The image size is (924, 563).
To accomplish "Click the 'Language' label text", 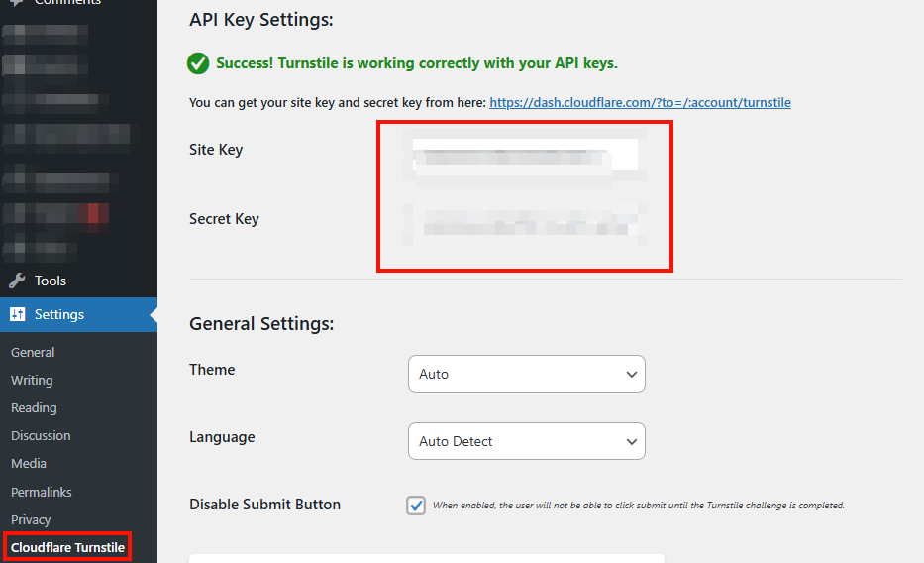I will click(x=222, y=437).
